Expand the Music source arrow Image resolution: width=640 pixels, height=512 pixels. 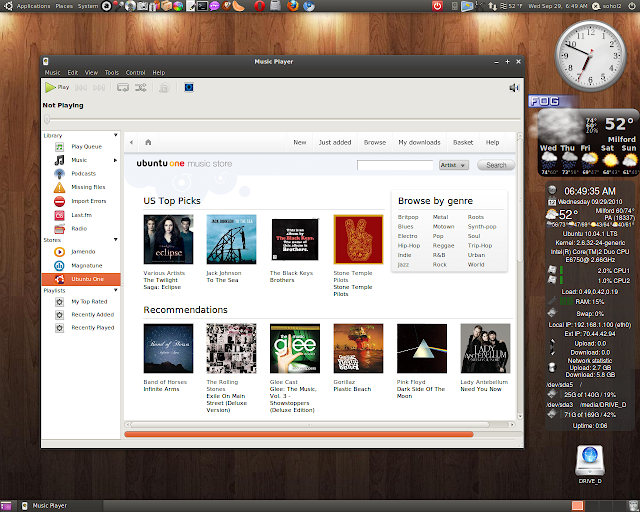point(116,160)
